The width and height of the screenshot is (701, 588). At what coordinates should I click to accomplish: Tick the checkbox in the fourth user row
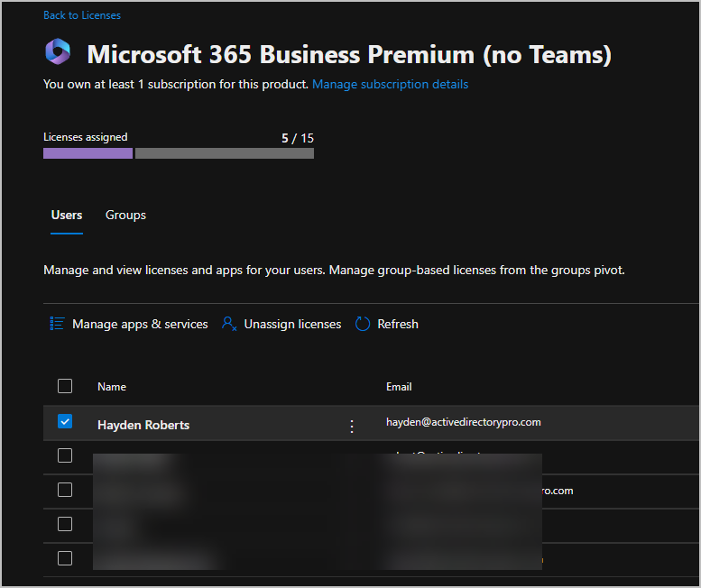pyautogui.click(x=65, y=524)
